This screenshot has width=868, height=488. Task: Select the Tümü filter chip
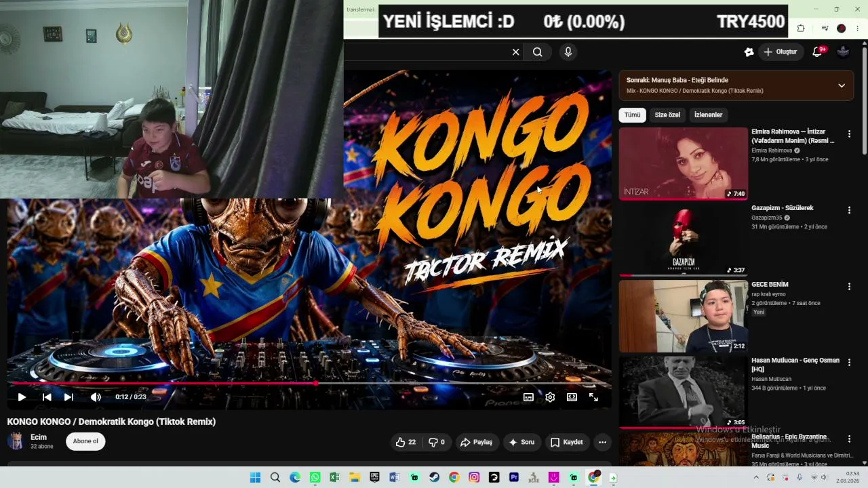pyautogui.click(x=632, y=115)
